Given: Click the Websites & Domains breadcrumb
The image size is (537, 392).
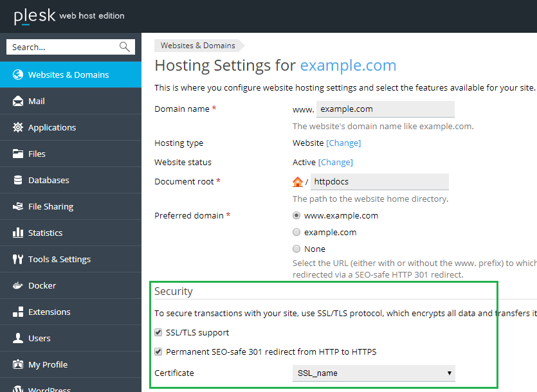Looking at the screenshot, I should 198,45.
